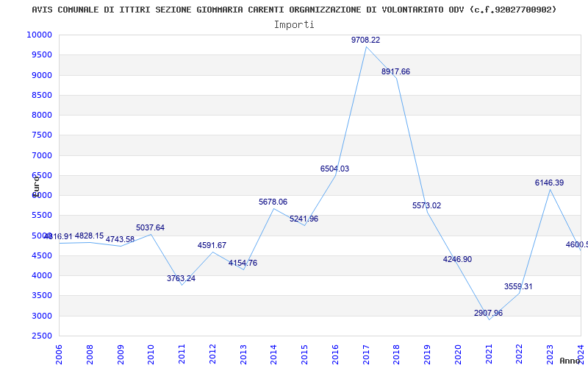Screen dimensions: 588x368
Task: Click the 2008 x-axis year label
Action: pyautogui.click(x=89, y=355)
